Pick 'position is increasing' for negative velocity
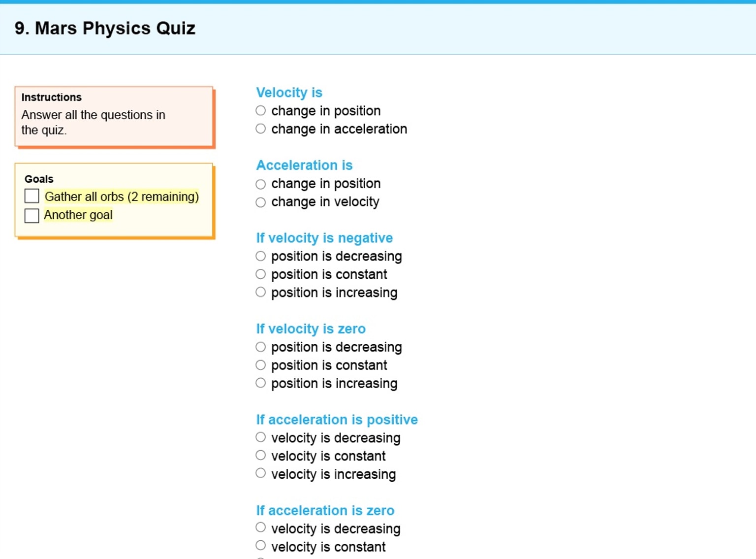 tap(261, 293)
